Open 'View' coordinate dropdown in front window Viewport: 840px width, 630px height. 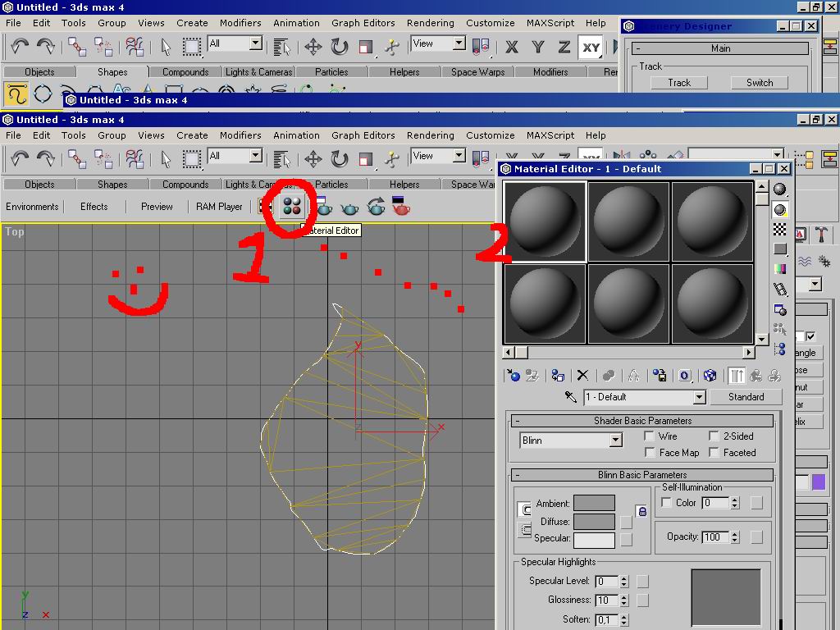459,156
